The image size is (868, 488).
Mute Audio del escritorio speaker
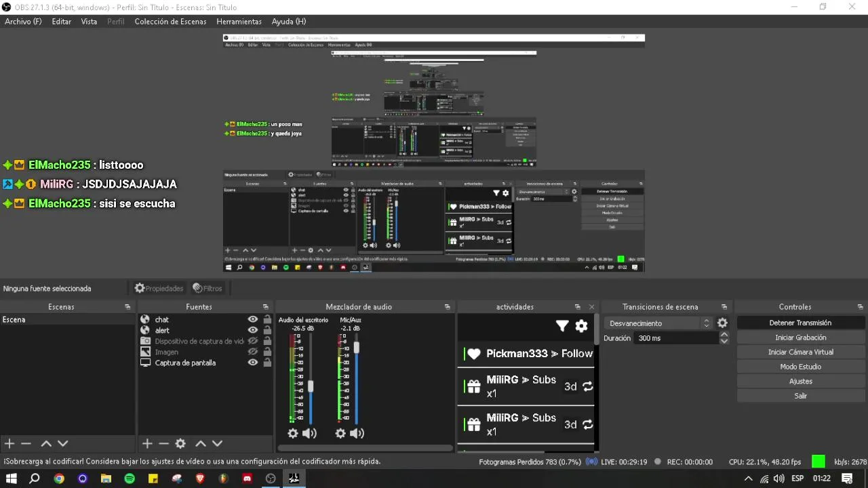point(309,433)
